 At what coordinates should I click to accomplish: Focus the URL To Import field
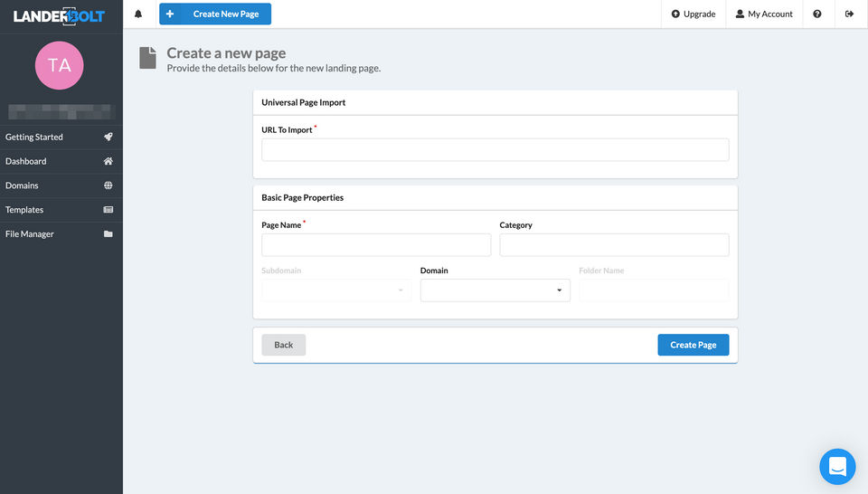click(x=495, y=150)
